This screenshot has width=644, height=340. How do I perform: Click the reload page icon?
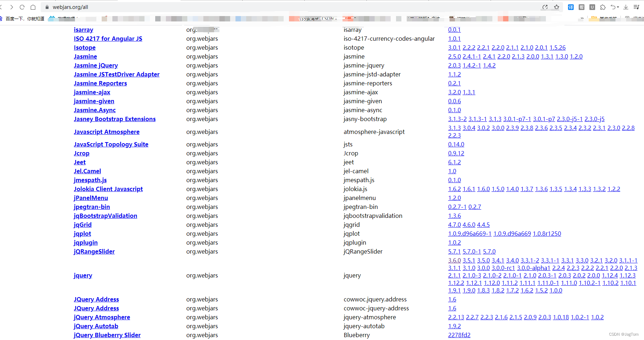(22, 7)
